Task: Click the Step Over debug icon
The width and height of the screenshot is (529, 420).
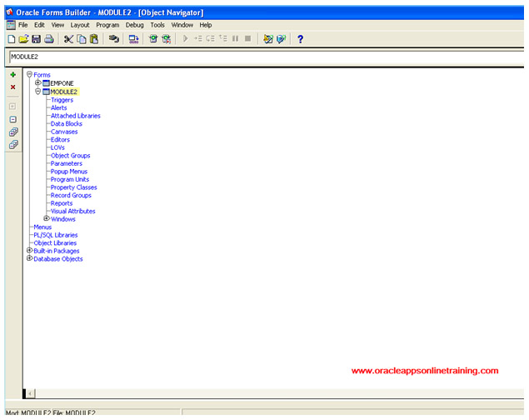Action: [x=210, y=39]
